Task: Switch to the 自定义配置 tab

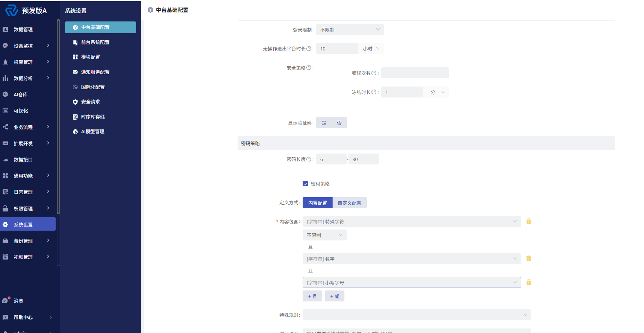Action: point(349,203)
